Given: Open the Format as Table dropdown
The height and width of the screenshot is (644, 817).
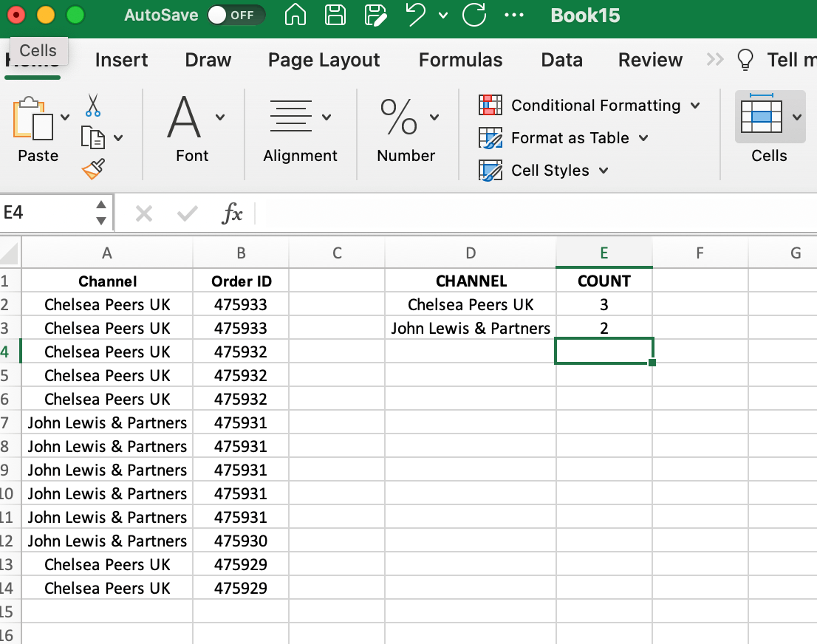Looking at the screenshot, I should click(643, 138).
